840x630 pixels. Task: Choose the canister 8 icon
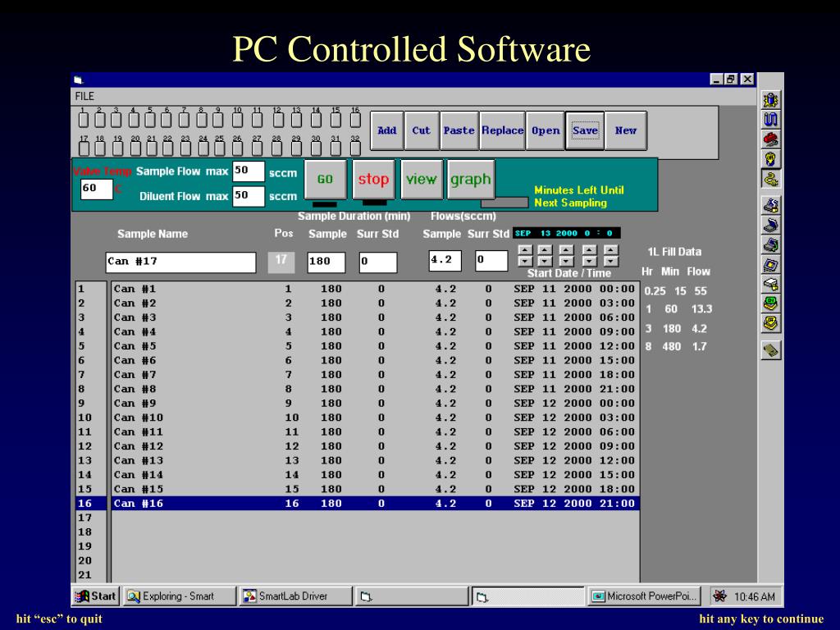202,121
